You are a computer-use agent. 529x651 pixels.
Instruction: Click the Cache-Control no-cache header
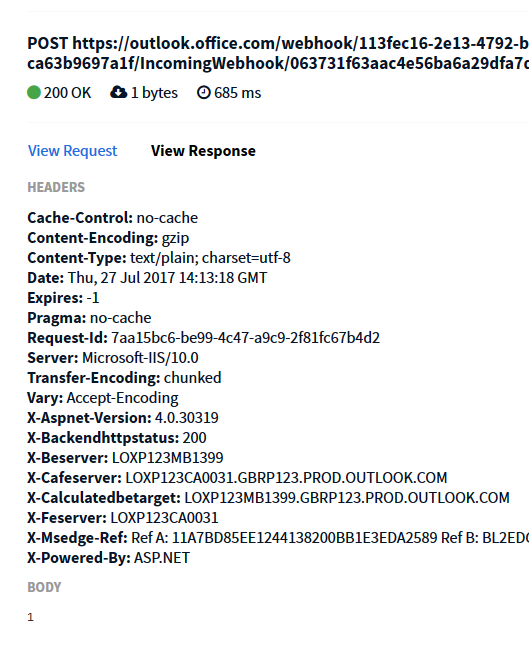click(113, 218)
